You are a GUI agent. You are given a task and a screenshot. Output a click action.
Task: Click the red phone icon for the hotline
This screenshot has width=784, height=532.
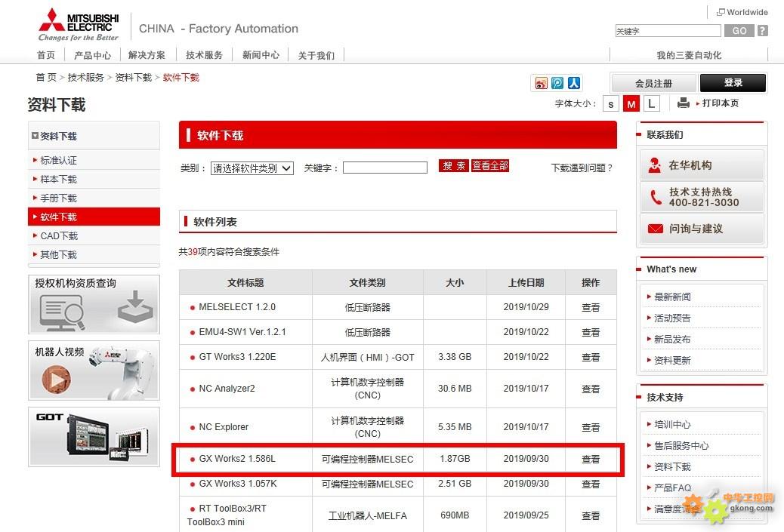656,197
